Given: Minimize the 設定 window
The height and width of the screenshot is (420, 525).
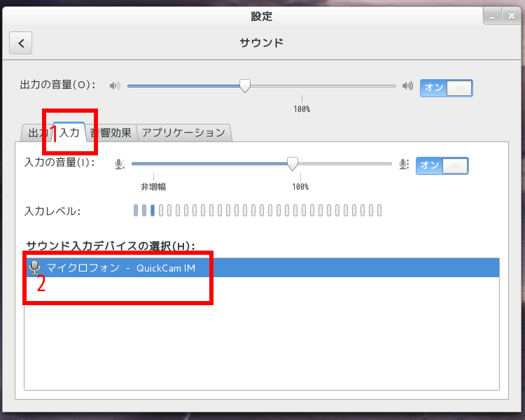Looking at the screenshot, I should click(x=492, y=15).
